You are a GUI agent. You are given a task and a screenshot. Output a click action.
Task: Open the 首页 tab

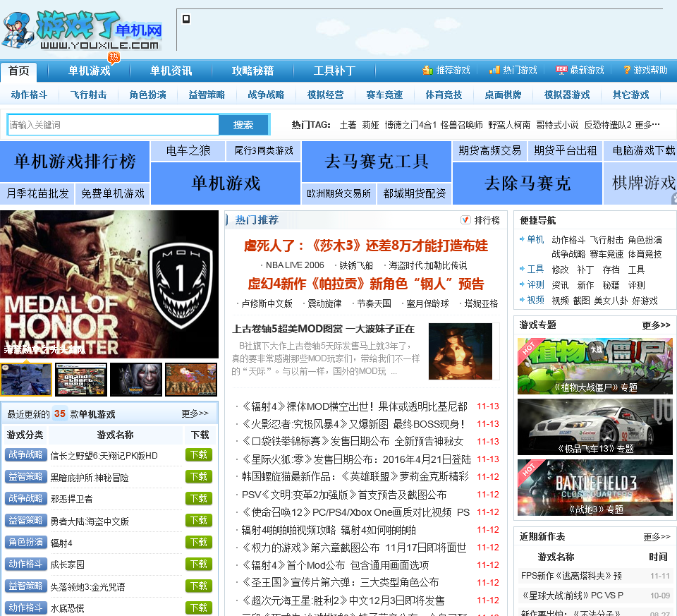[18, 71]
